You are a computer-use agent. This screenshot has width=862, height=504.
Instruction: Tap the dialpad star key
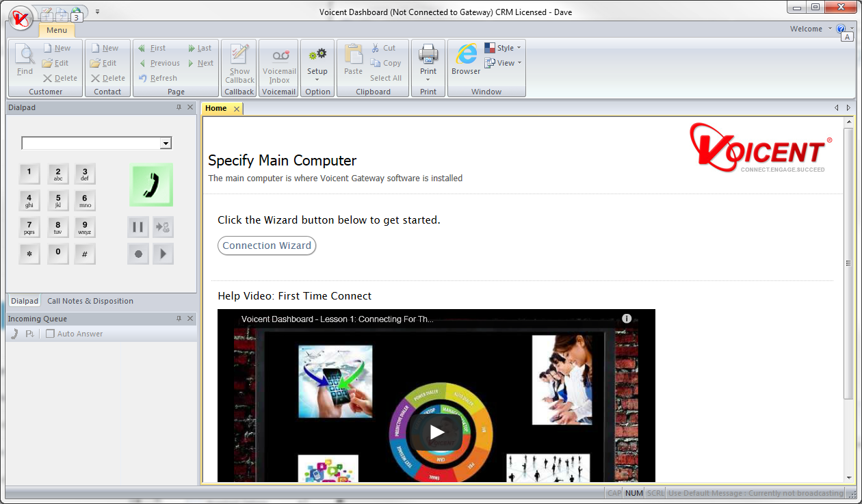29,254
